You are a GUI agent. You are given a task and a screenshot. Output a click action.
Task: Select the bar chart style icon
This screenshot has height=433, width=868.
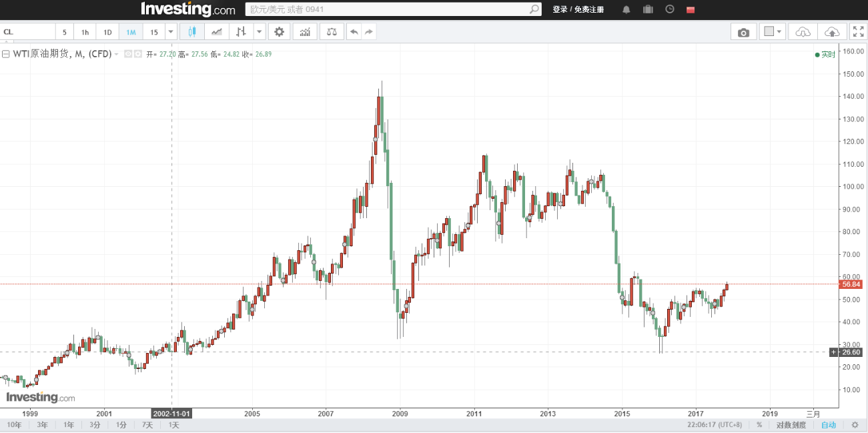pos(241,32)
